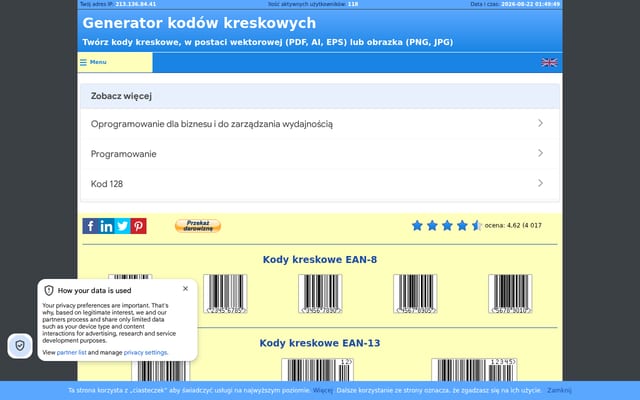Select the EAN-8 barcode 5678 9010

click(x=510, y=294)
